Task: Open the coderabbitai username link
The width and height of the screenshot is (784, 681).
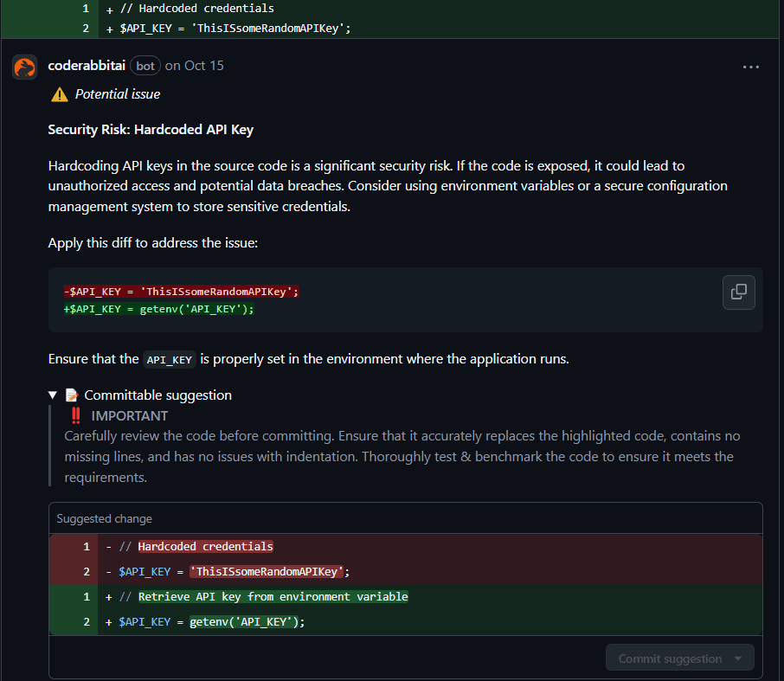Action: (x=87, y=66)
